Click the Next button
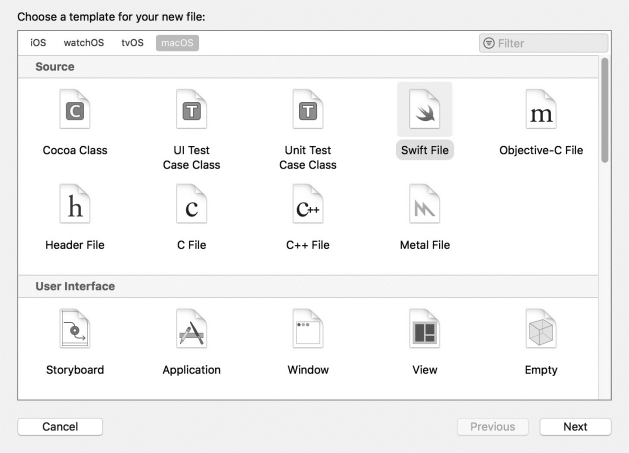Viewport: 629px width, 453px height. click(575, 427)
